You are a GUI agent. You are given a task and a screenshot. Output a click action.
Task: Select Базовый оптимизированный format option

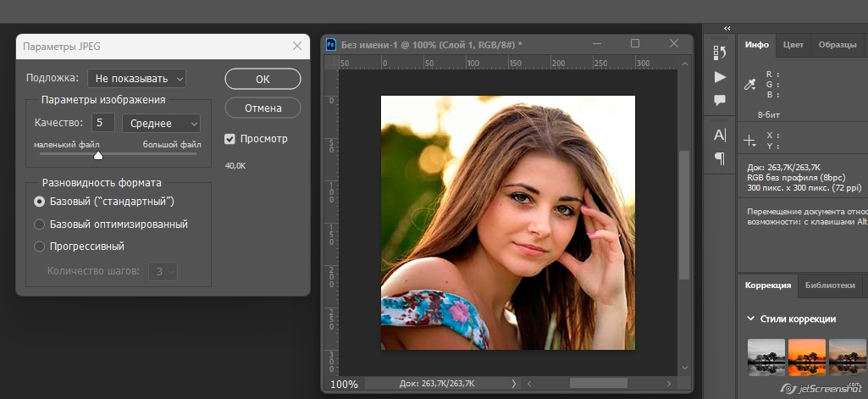pos(39,224)
